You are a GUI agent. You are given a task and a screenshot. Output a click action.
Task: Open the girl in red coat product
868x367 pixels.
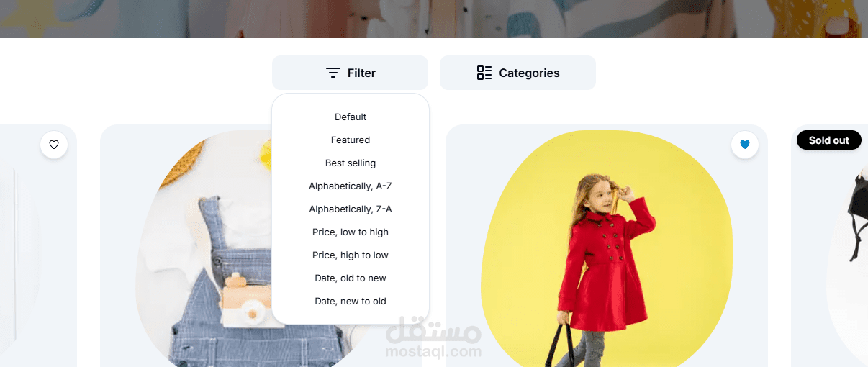(x=607, y=248)
